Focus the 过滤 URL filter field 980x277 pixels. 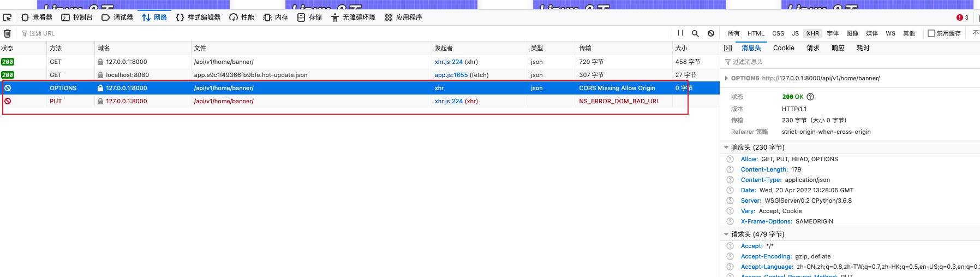click(344, 33)
